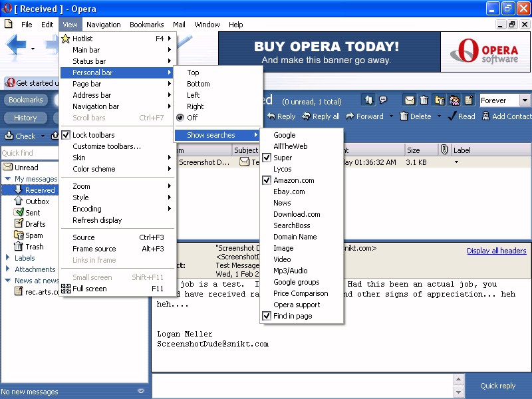Uncheck the Lock toolbars option
This screenshot has width=532, height=399.
pos(93,135)
